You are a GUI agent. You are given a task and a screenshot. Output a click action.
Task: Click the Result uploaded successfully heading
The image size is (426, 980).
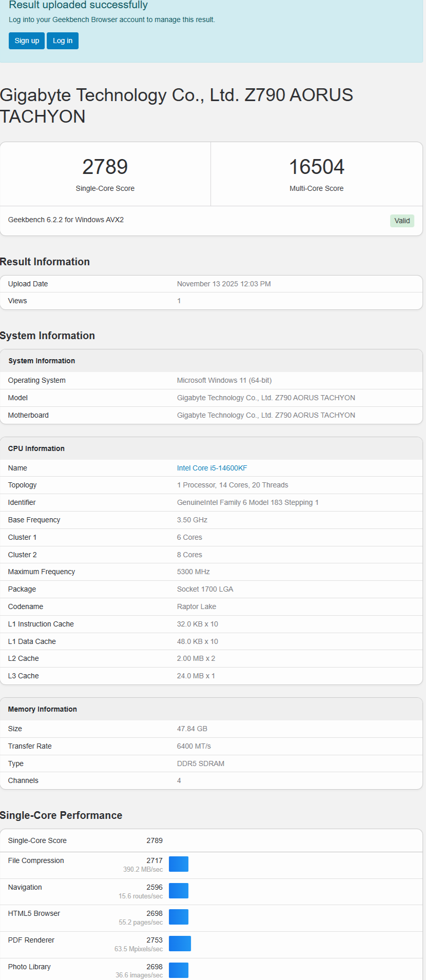pyautogui.click(x=78, y=5)
